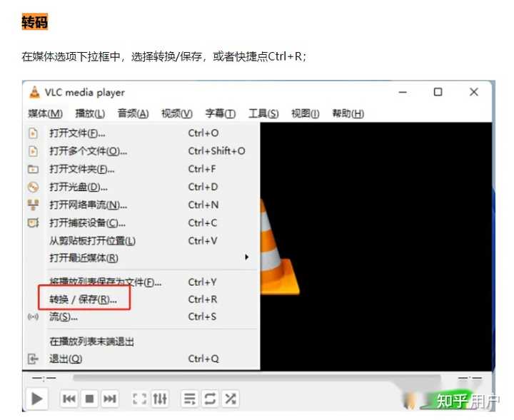Toggle fullscreen video mode
Viewport: 514px width, 420px height.
(x=140, y=399)
